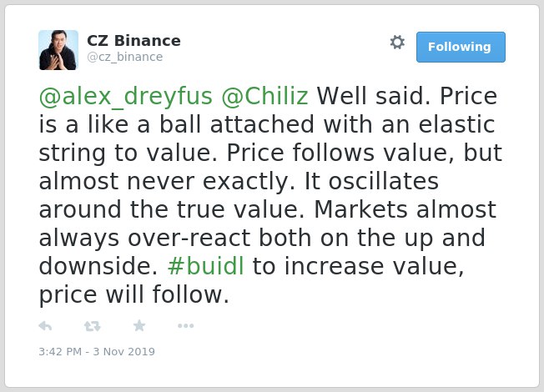Click the 3:42 PM time in the timestamp

60,351
